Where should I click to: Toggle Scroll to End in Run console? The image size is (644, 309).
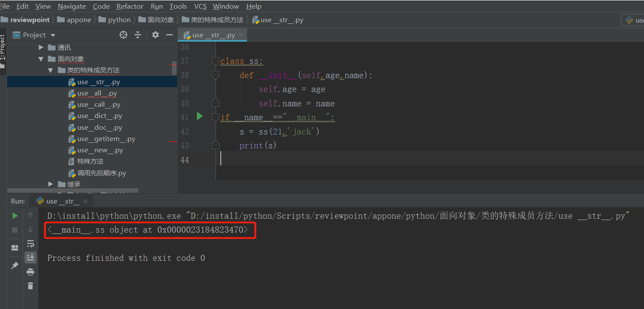click(x=30, y=257)
